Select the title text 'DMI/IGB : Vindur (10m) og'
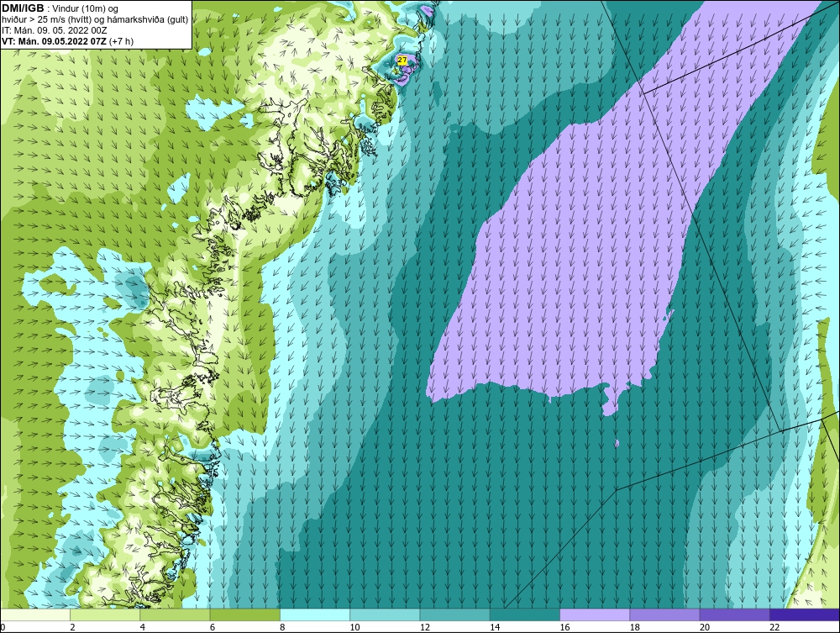 60,8
